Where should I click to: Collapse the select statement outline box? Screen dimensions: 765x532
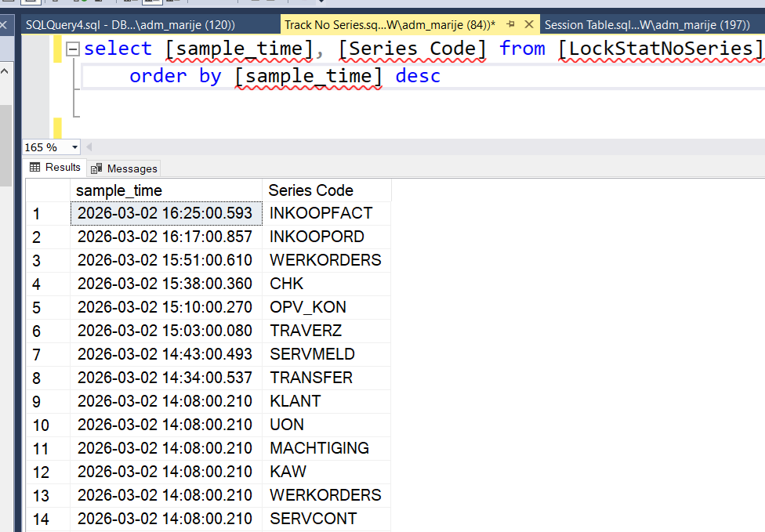tap(73, 49)
